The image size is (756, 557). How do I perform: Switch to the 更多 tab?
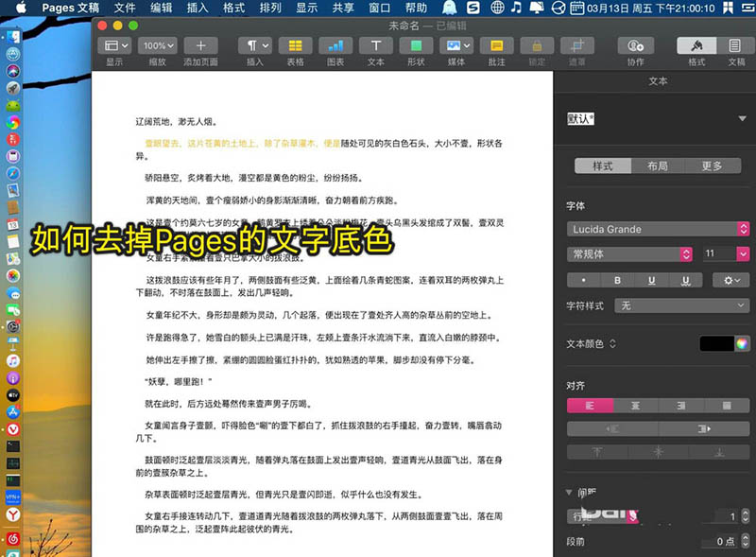coord(712,166)
